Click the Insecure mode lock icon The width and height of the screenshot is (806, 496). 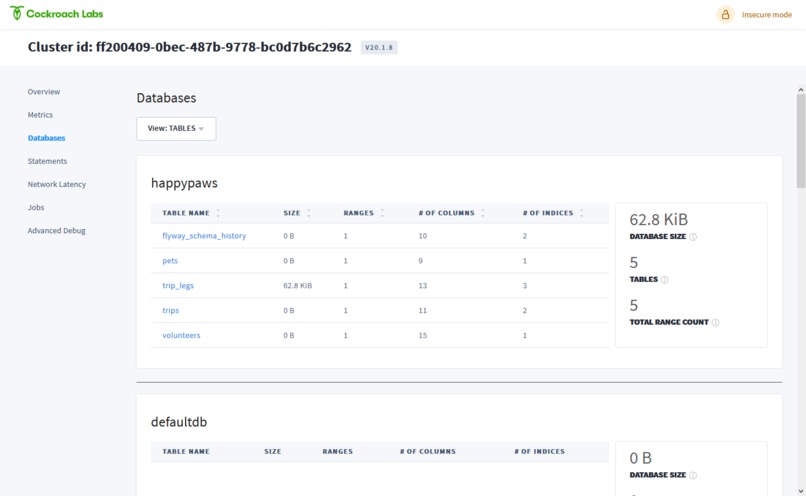click(x=725, y=14)
